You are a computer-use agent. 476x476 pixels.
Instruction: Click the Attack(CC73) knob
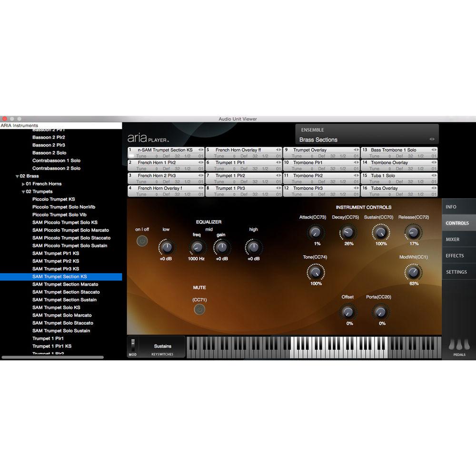click(315, 232)
